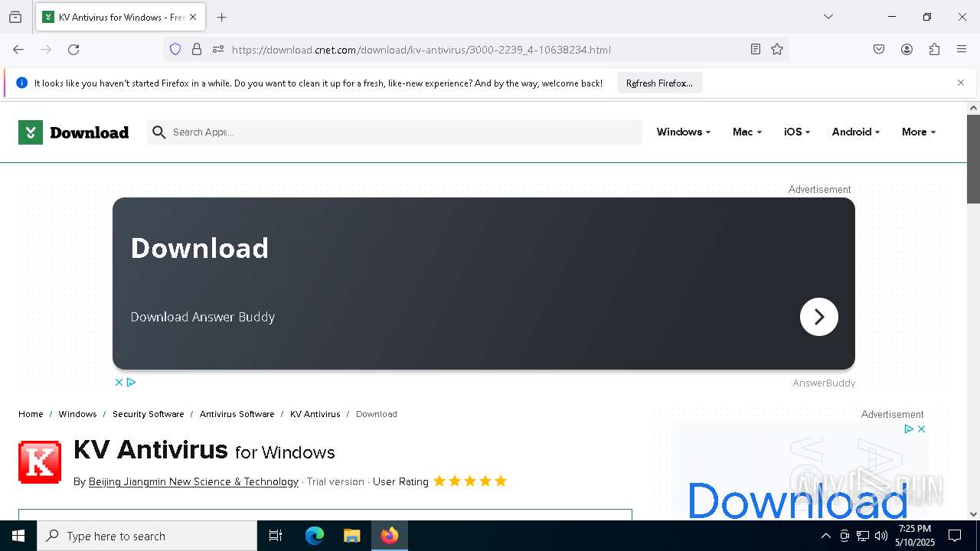Go to Home breadcrumb

click(x=31, y=414)
